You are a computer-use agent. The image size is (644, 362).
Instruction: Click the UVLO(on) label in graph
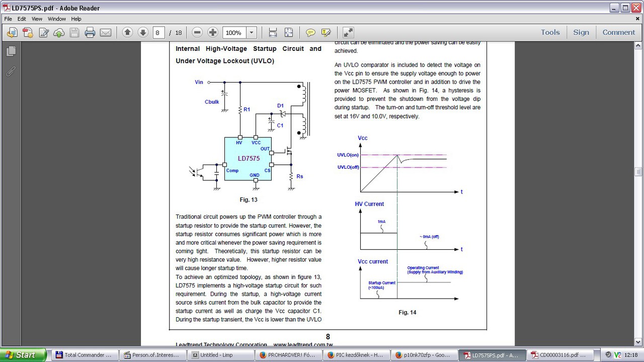[x=348, y=155]
